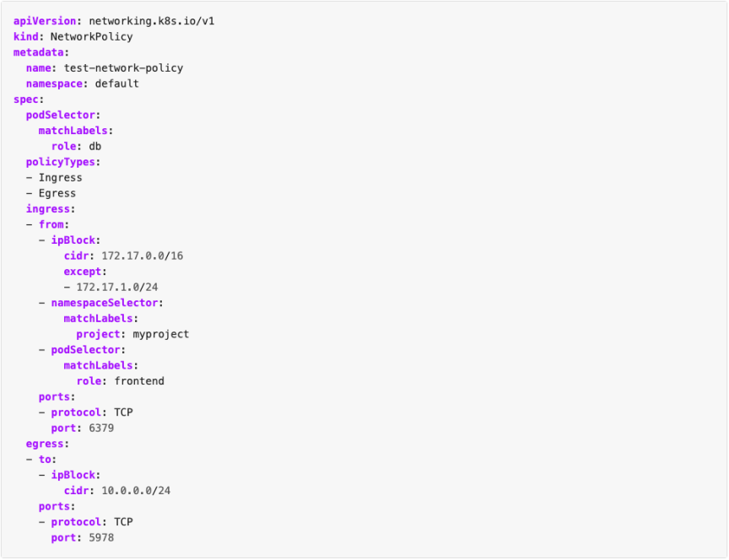Select the port number 5978
The height and width of the screenshot is (560, 729).
tap(101, 536)
